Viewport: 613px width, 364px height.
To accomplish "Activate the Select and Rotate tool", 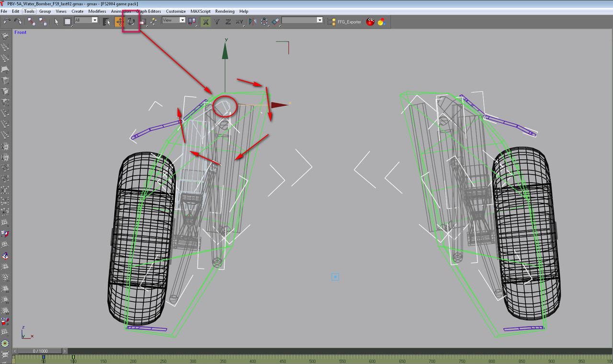I will pos(131,22).
